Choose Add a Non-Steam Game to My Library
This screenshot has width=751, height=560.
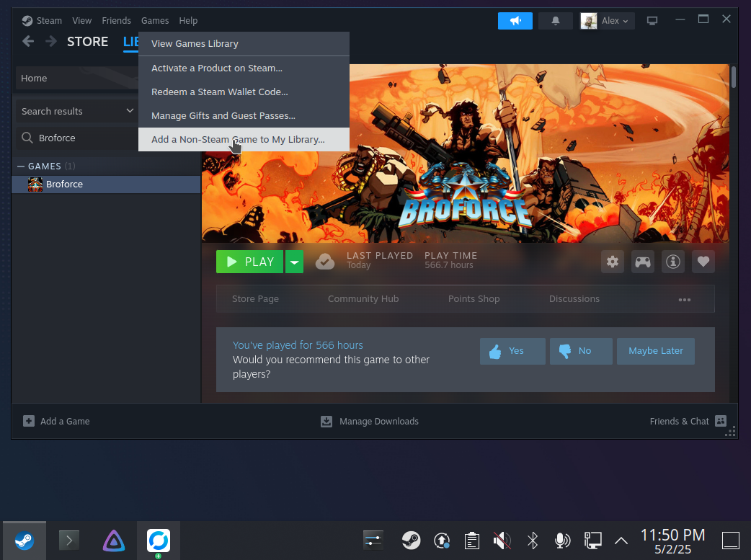244,139
